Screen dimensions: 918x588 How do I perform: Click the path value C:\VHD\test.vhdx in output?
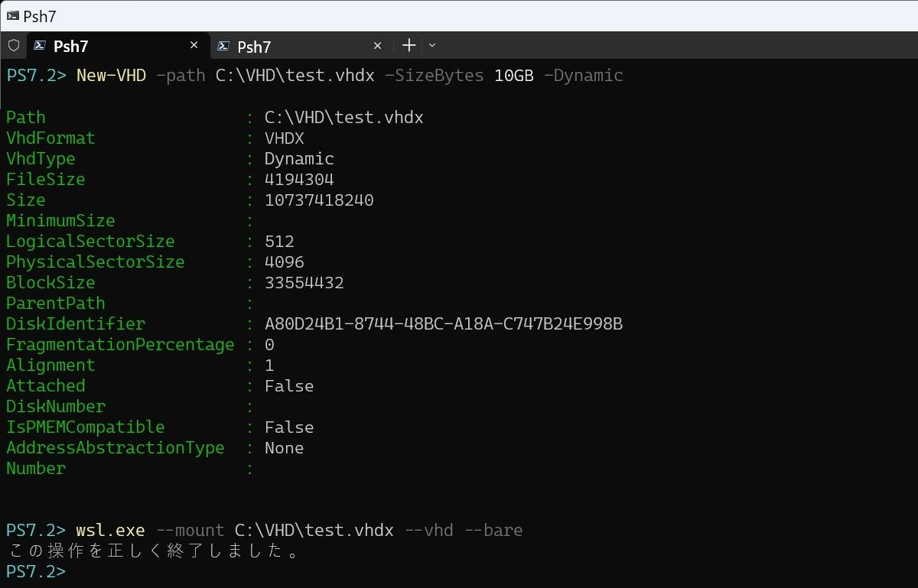click(343, 117)
